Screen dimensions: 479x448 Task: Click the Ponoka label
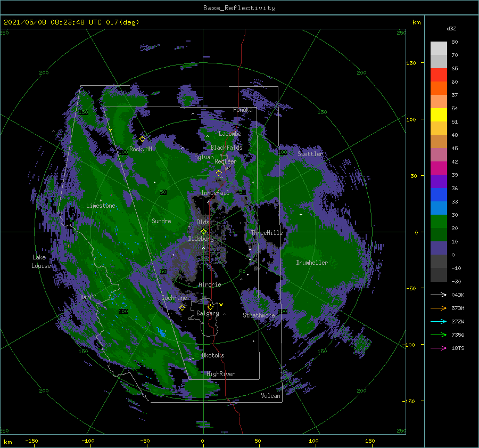(243, 110)
